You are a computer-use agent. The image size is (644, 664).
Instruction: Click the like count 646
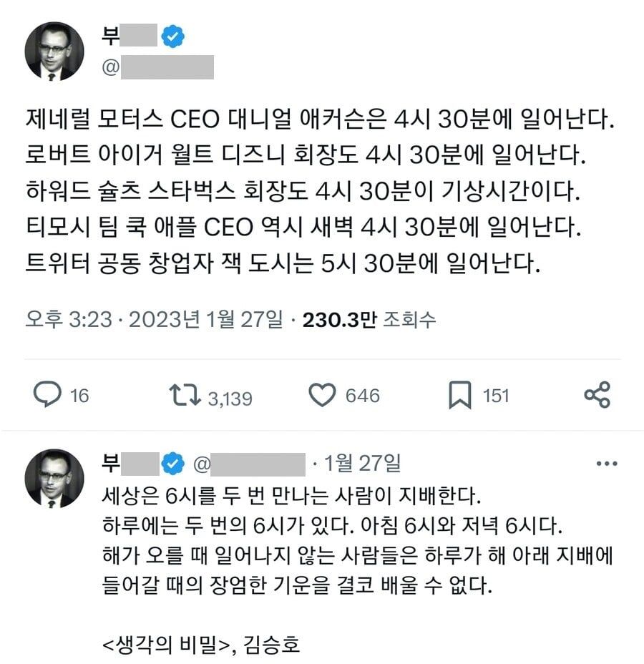point(362,395)
